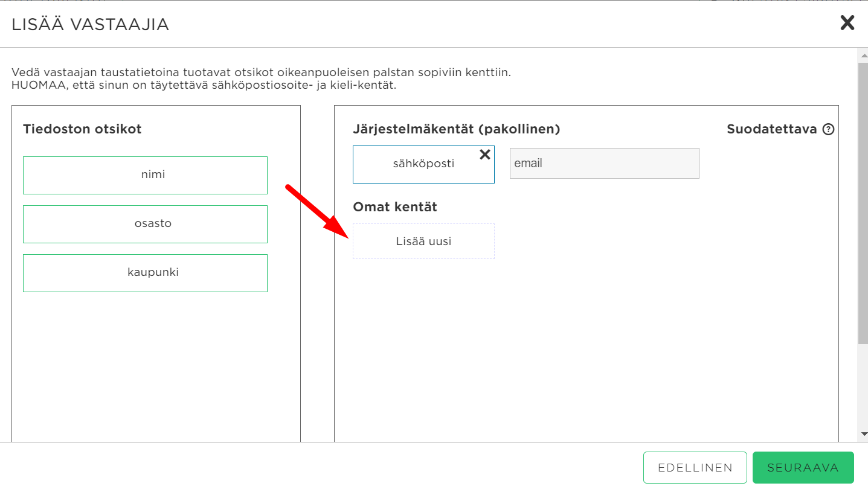This screenshot has width=868, height=489.
Task: Click the vertical scrollbar thumb
Action: pyautogui.click(x=863, y=202)
